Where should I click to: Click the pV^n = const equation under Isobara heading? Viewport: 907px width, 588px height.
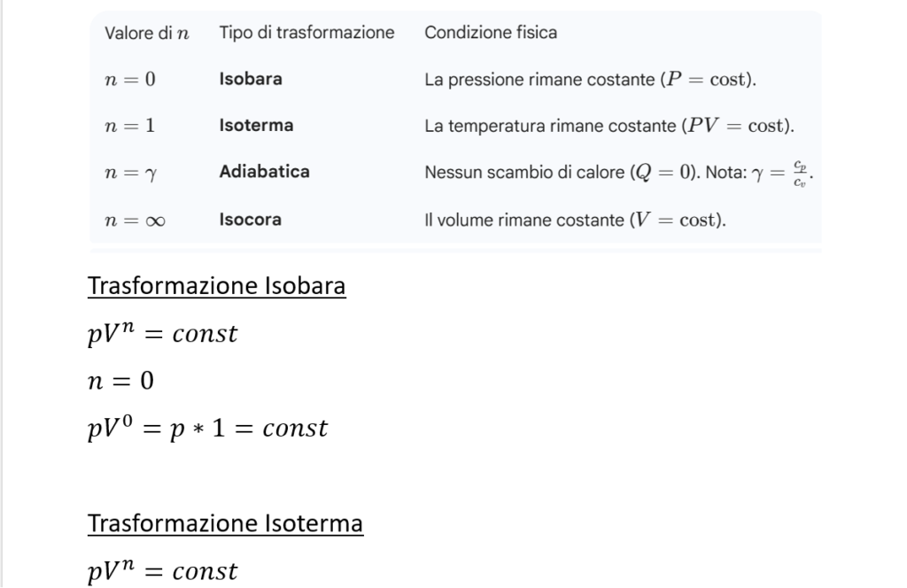click(162, 334)
